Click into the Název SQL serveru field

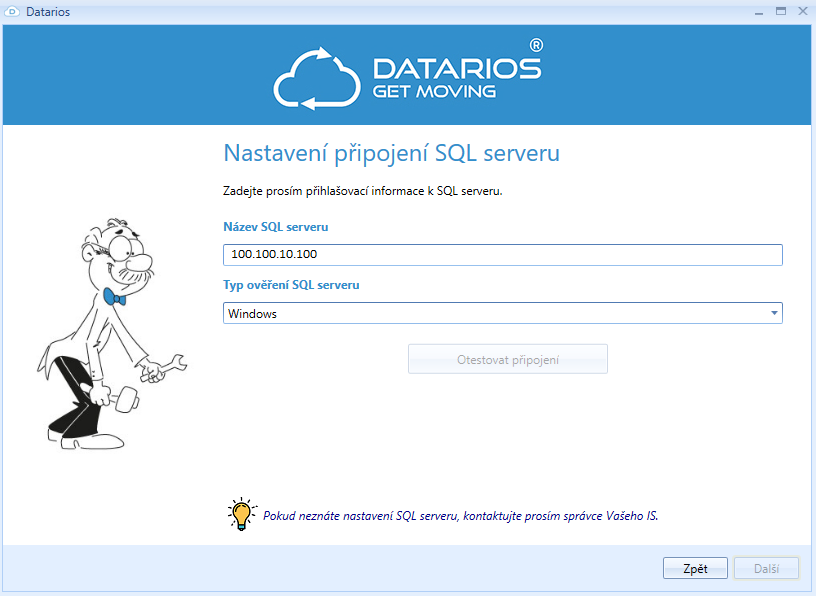point(502,255)
